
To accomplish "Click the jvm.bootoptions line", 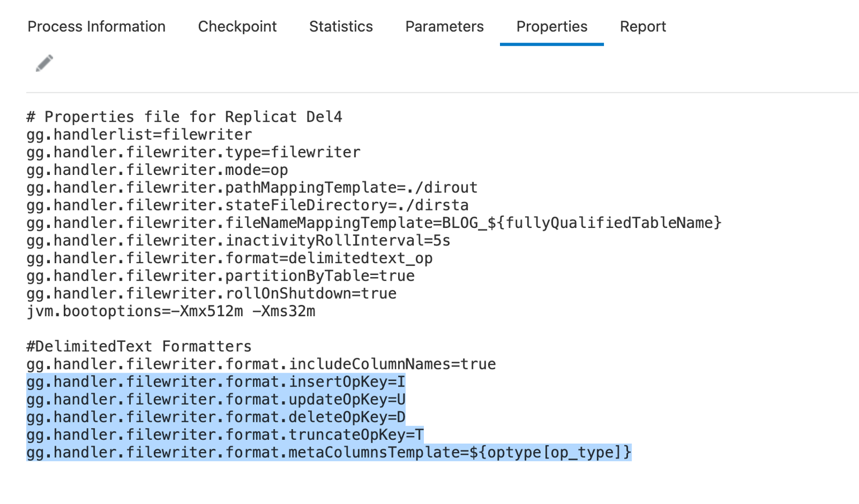I will point(171,311).
